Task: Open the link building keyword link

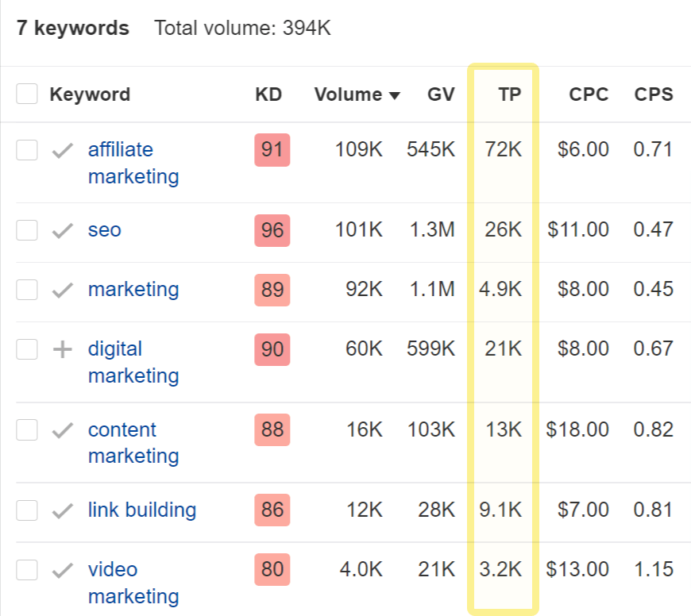Action: (140, 510)
